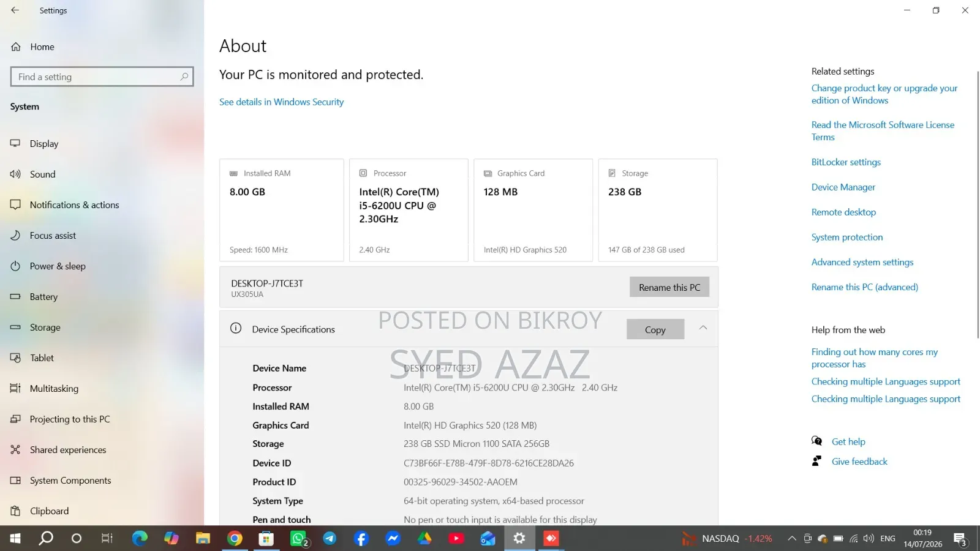Open Facebook from the taskbar
The height and width of the screenshot is (551, 980).
pos(361,539)
